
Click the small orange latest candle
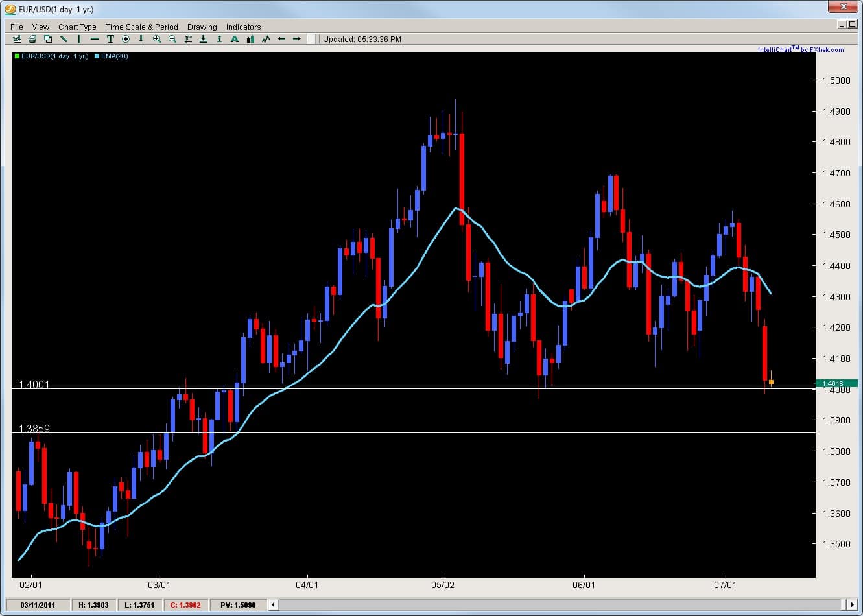pyautogui.click(x=771, y=382)
